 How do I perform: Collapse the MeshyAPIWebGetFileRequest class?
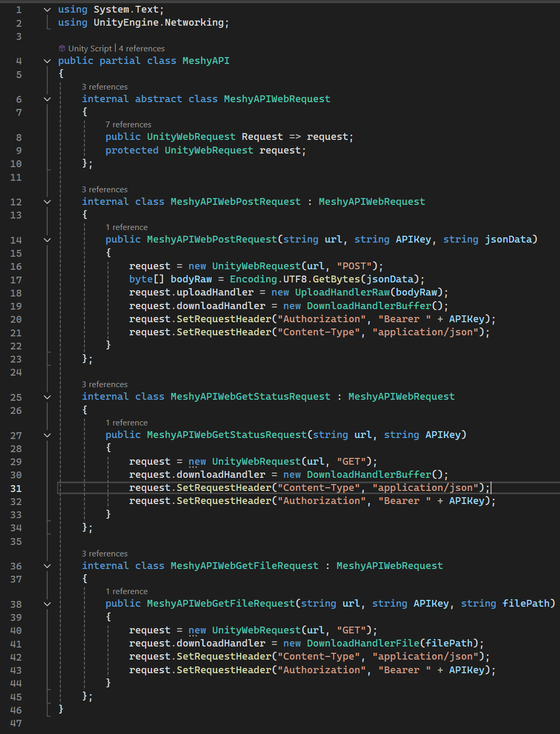[x=47, y=566]
